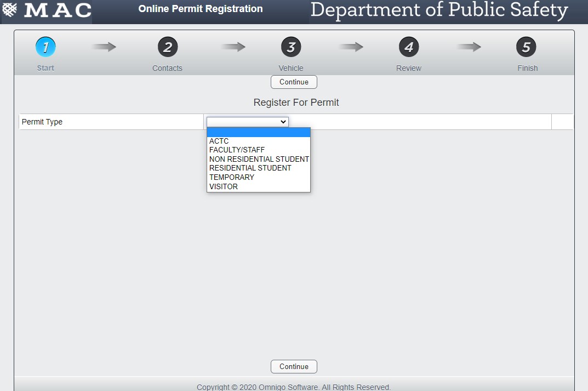This screenshot has width=588, height=391.
Task: Click the Review step circle icon
Action: [409, 47]
